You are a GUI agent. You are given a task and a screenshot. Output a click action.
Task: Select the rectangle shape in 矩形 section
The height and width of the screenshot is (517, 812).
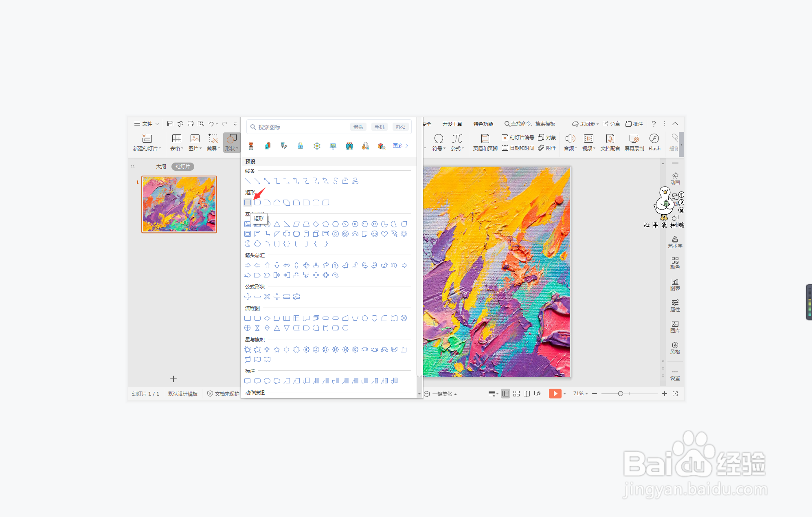[248, 202]
